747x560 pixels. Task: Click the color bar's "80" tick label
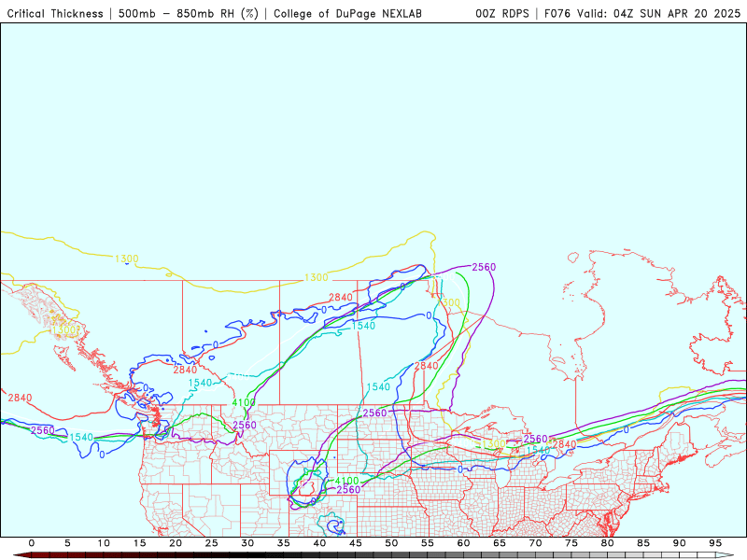pos(608,543)
